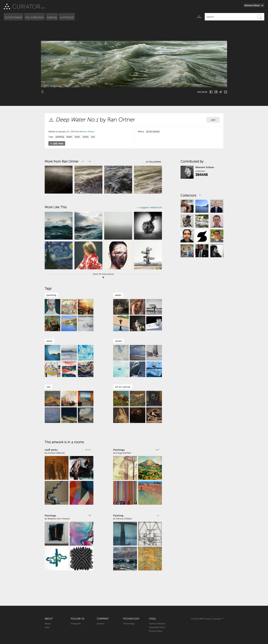Share artwork on Tumblr
Image resolution: width=268 pixels, height=644 pixels.
(x=216, y=92)
